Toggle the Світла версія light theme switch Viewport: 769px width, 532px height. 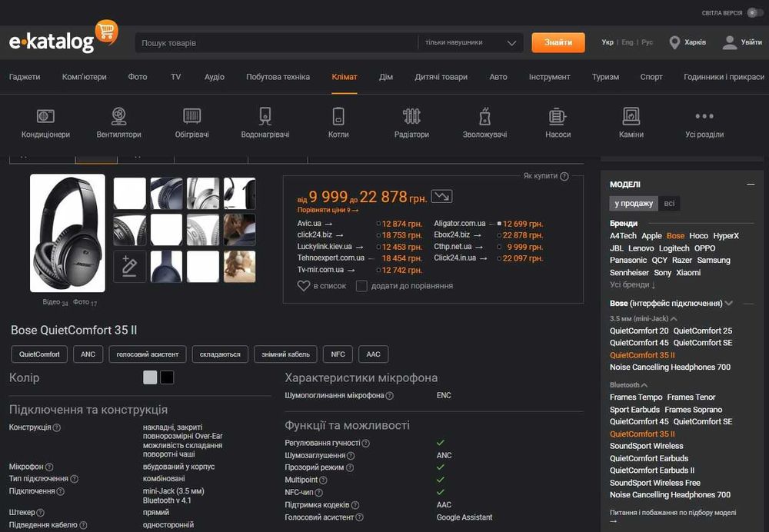coord(754,13)
